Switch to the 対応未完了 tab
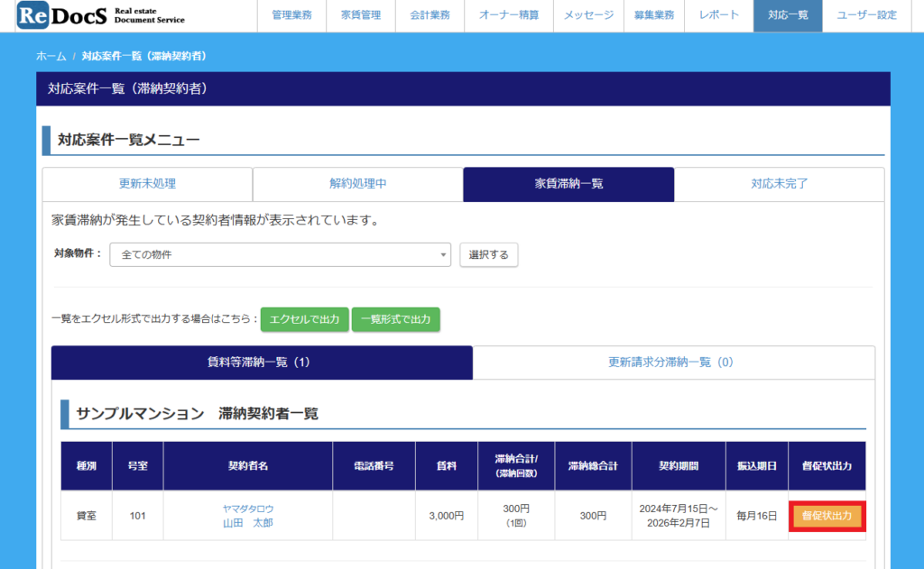Image resolution: width=924 pixels, height=569 pixels. coord(779,184)
